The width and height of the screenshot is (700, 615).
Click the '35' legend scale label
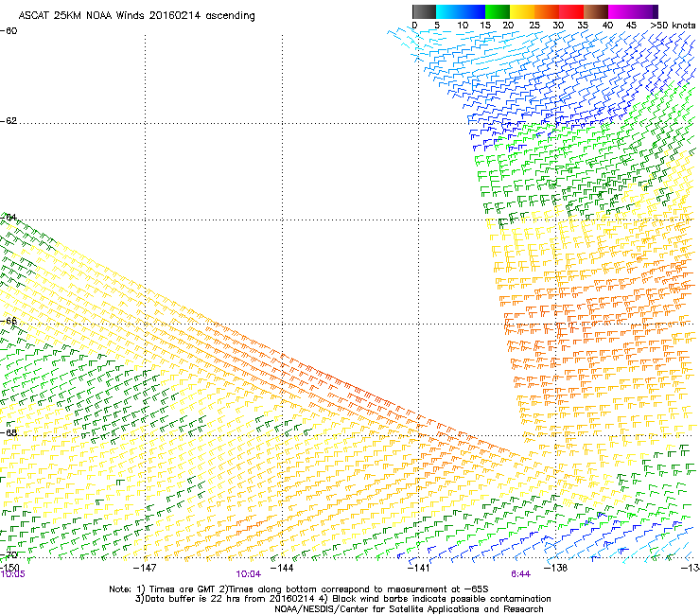[583, 26]
